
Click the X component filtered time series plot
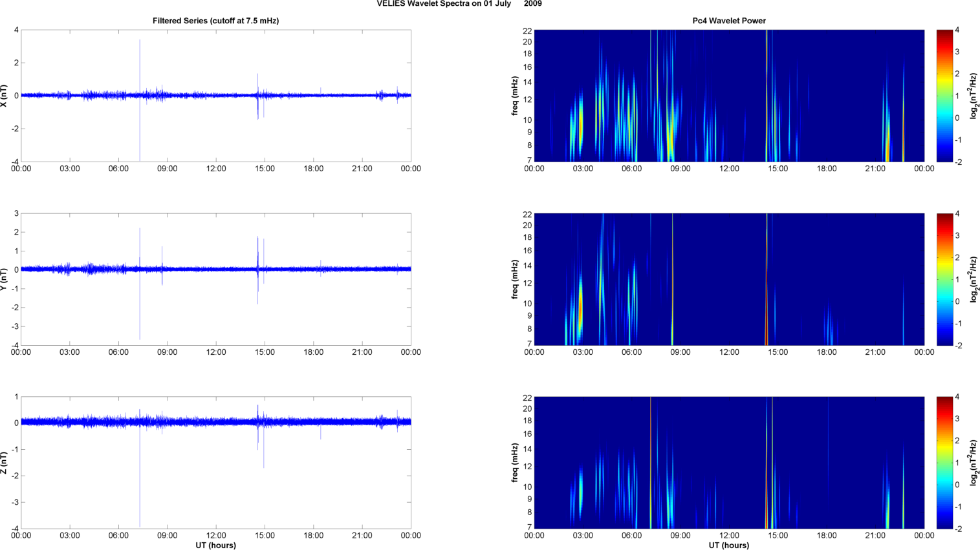tap(216, 96)
